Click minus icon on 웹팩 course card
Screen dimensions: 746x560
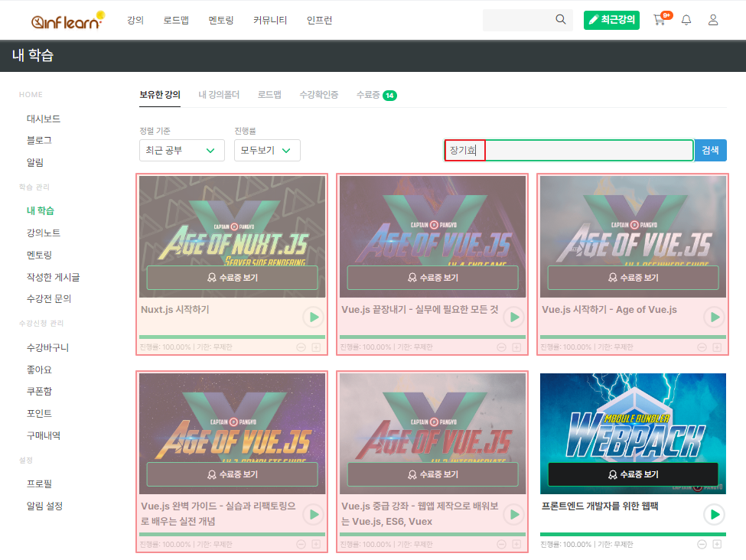point(702,544)
